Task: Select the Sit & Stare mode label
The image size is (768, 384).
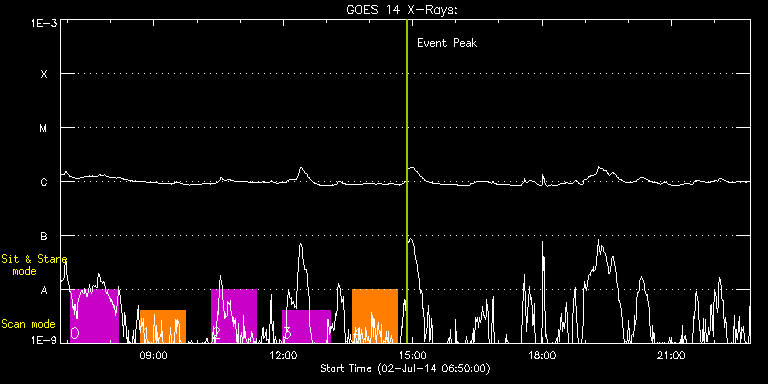Action: (34, 264)
